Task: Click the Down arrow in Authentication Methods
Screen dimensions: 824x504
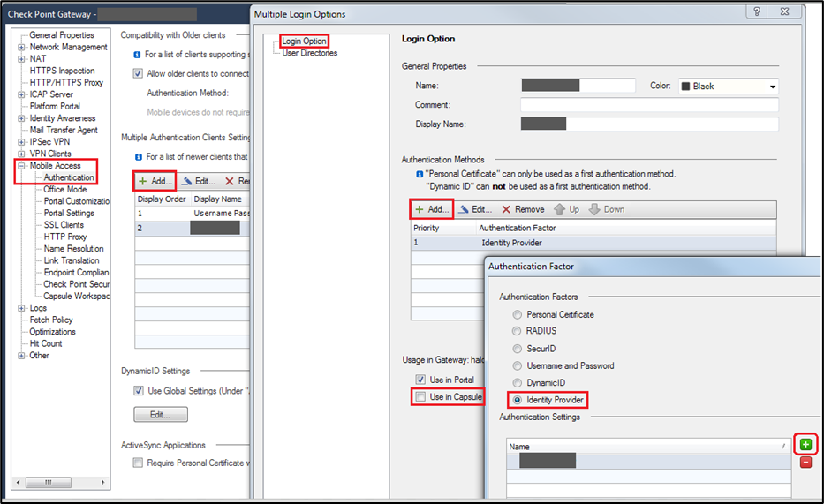Action: pos(607,210)
